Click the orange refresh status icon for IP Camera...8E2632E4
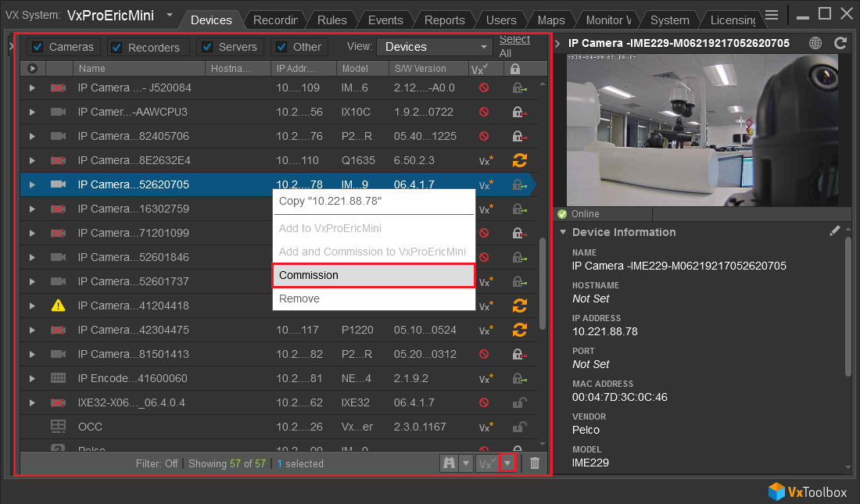This screenshot has width=860, height=504. (x=519, y=160)
